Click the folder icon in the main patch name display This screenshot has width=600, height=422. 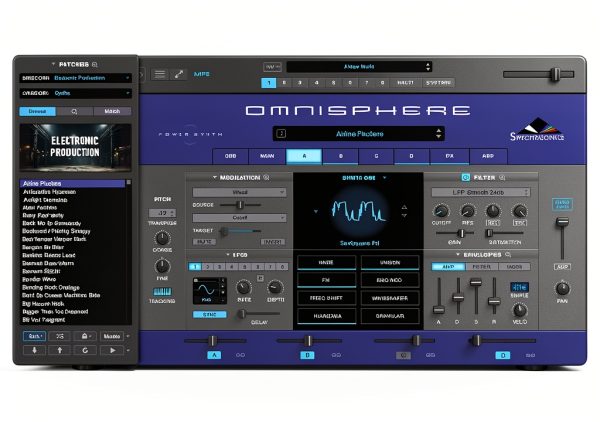tap(281, 134)
